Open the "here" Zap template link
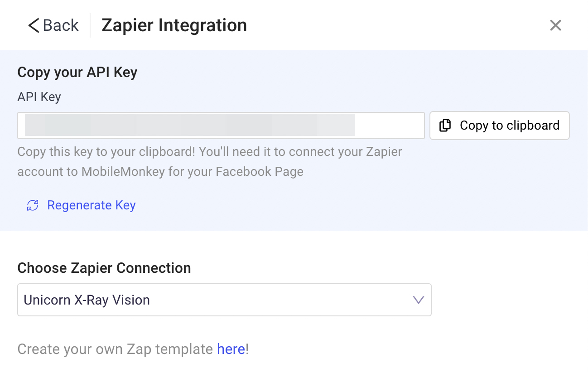Screen dimensions: 588x373 click(231, 349)
